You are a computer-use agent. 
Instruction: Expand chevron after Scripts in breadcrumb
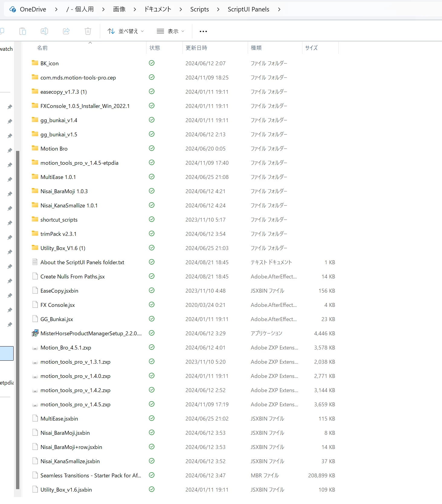tap(218, 9)
